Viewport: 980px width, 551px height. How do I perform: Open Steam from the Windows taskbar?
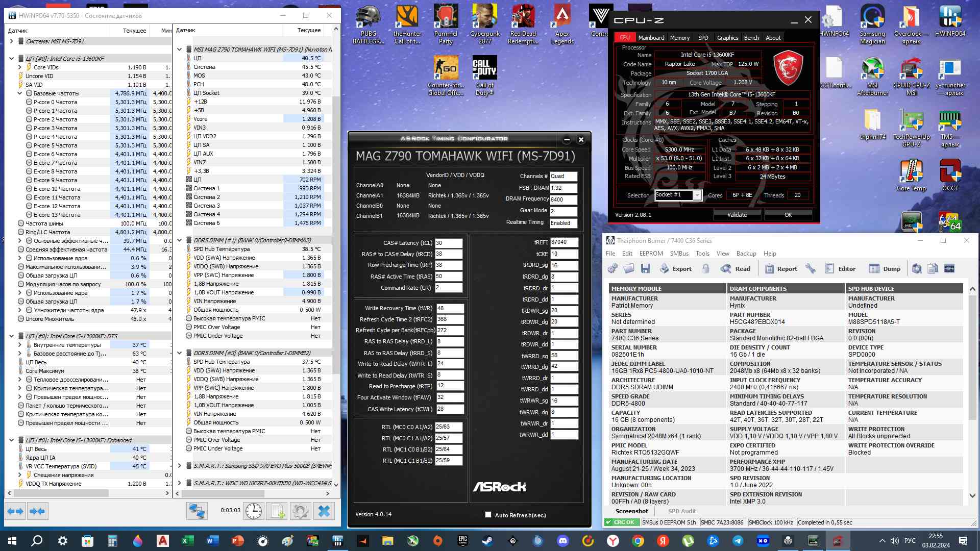487,541
